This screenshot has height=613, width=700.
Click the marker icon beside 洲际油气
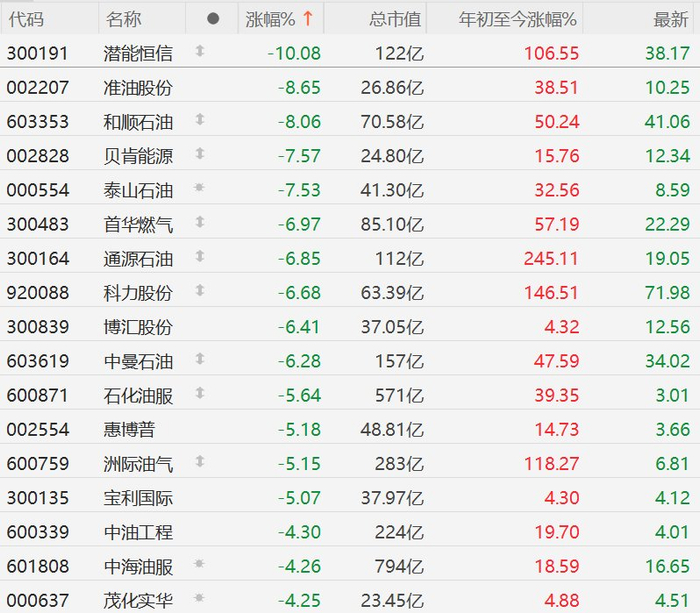[200, 461]
